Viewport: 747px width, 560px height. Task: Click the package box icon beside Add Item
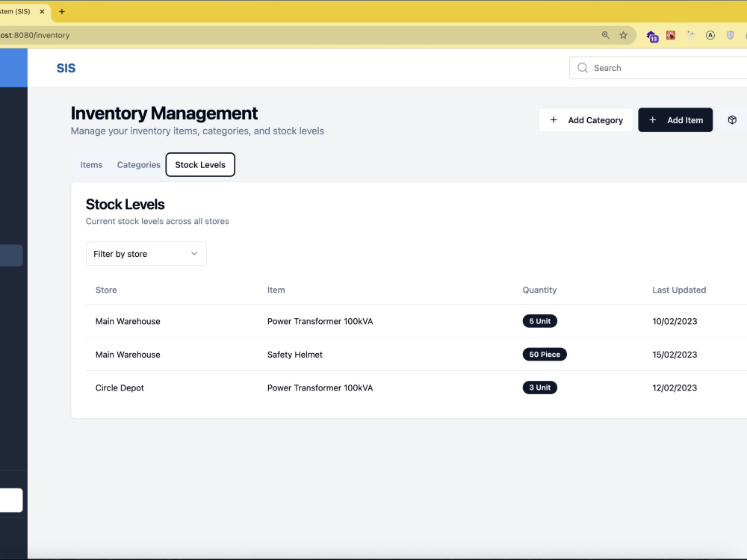point(732,120)
